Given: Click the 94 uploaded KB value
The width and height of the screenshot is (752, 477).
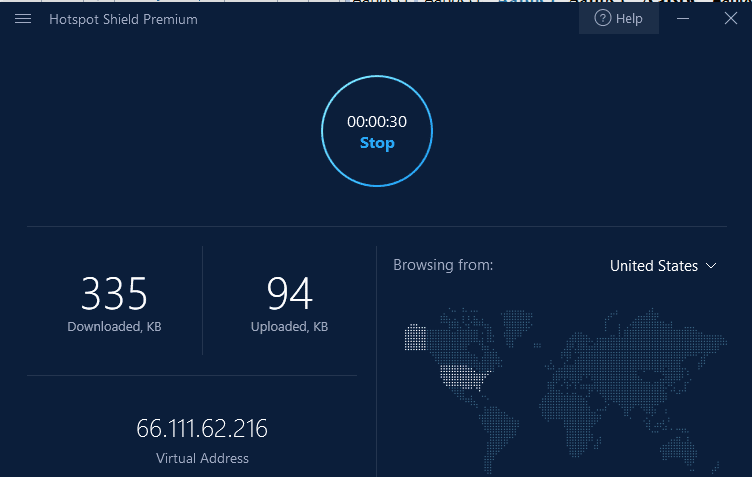Looking at the screenshot, I should (x=290, y=293).
